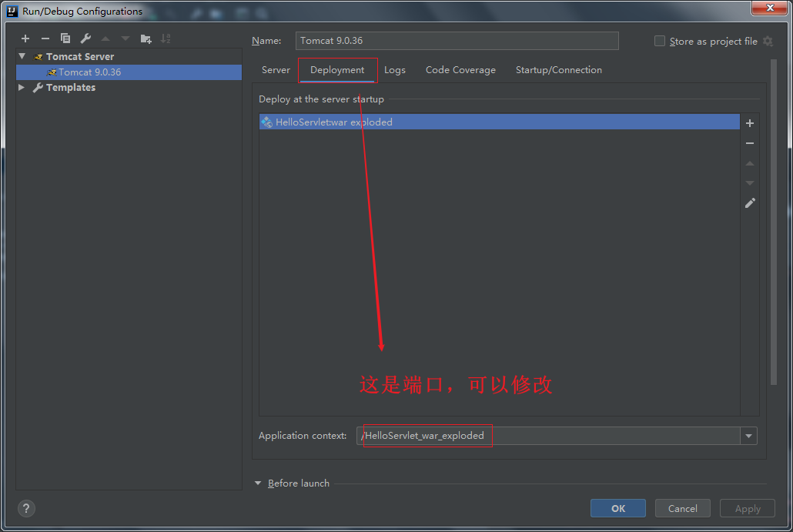The image size is (793, 532).
Task: Select the Tomcat Server tree label
Action: tap(80, 57)
